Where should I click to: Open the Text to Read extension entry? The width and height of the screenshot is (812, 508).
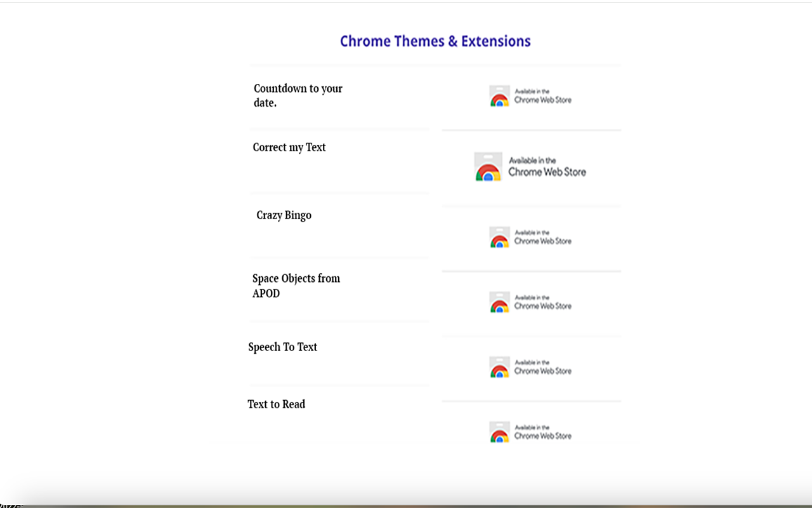tap(277, 404)
